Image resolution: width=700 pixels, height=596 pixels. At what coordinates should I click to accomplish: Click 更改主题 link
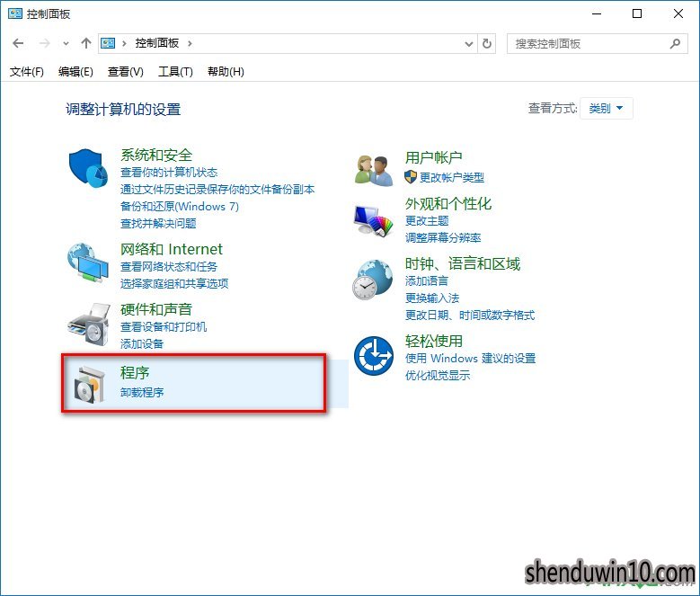click(427, 221)
